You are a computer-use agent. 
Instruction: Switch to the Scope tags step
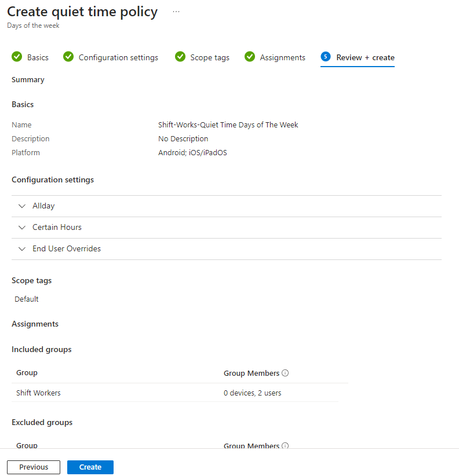tap(210, 57)
